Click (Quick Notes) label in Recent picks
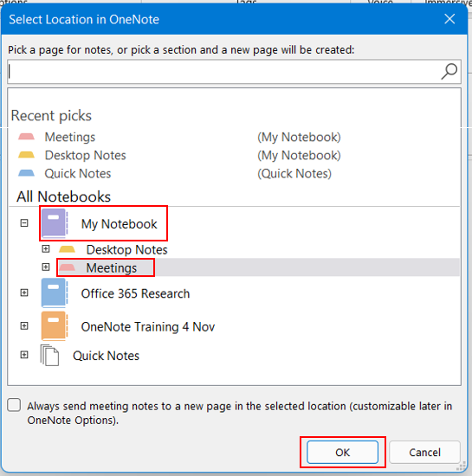Screen dimensions: 472x476 click(x=294, y=174)
